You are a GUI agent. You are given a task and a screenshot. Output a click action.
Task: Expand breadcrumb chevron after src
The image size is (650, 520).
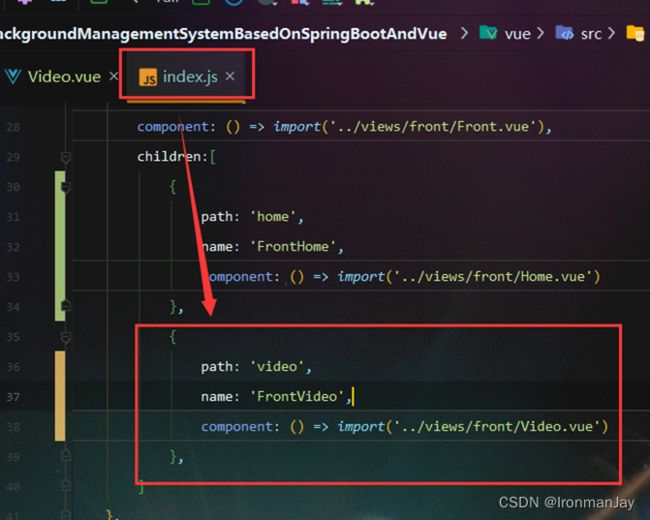[611, 33]
